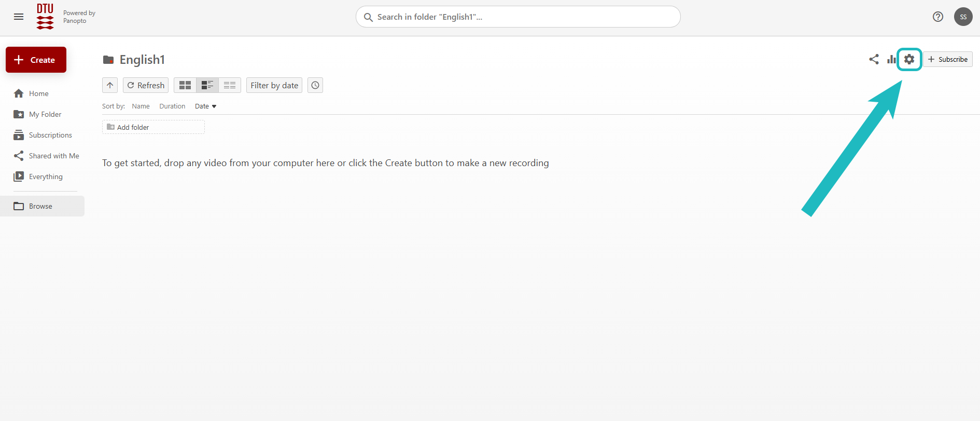Go to Shared with Me
This screenshot has width=980, height=421.
54,156
